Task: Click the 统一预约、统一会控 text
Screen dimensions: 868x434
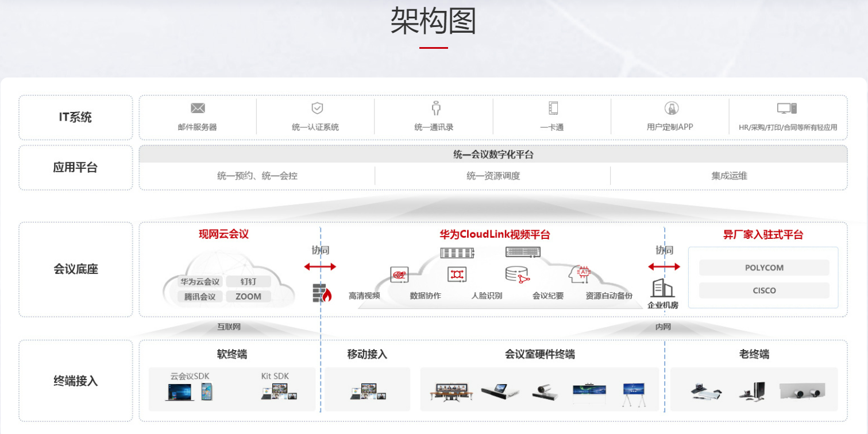Action: 257,176
